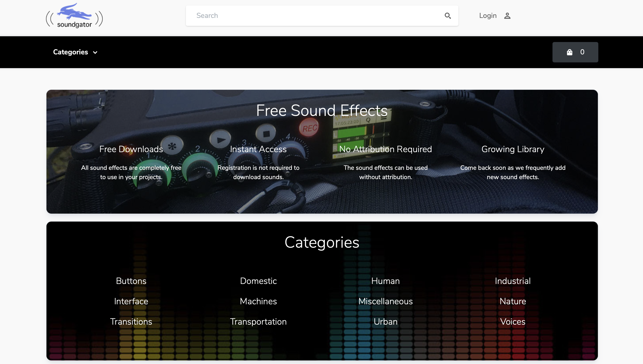Open the Categories menu in the black bar
The height and width of the screenshot is (364, 643).
pos(71,52)
